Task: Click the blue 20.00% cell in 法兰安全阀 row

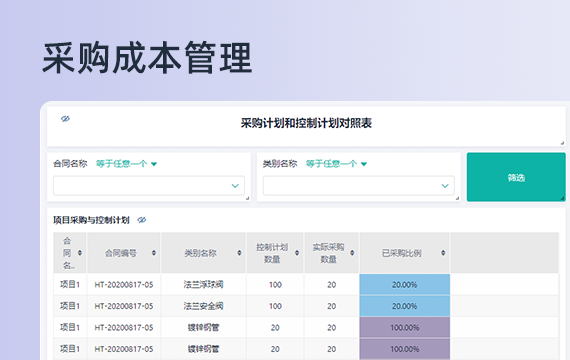Action: (x=405, y=306)
